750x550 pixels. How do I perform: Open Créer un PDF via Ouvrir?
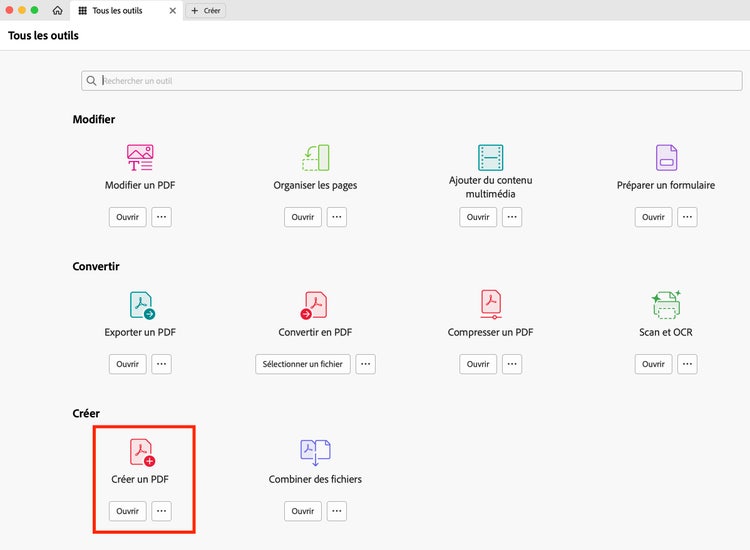pos(127,511)
